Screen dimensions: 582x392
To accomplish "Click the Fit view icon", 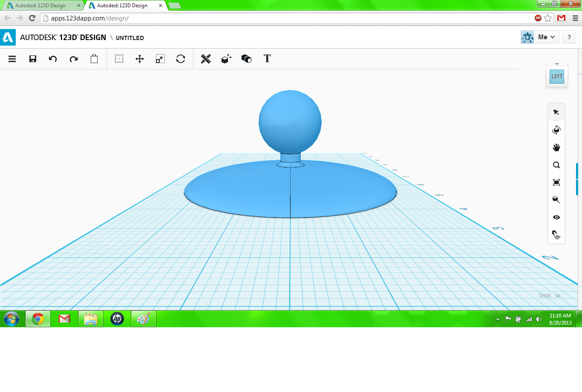I will [x=556, y=182].
